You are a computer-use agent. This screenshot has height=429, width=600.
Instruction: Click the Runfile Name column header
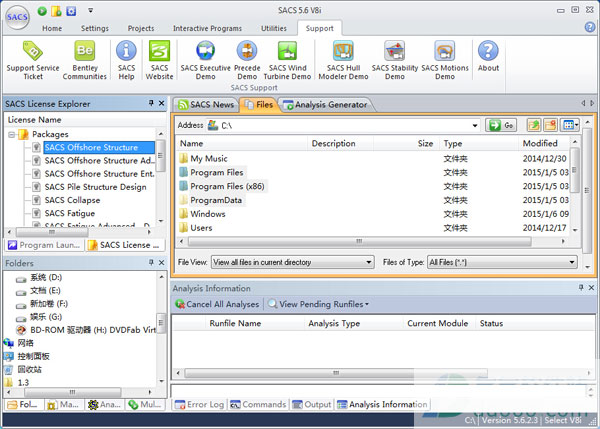(235, 323)
